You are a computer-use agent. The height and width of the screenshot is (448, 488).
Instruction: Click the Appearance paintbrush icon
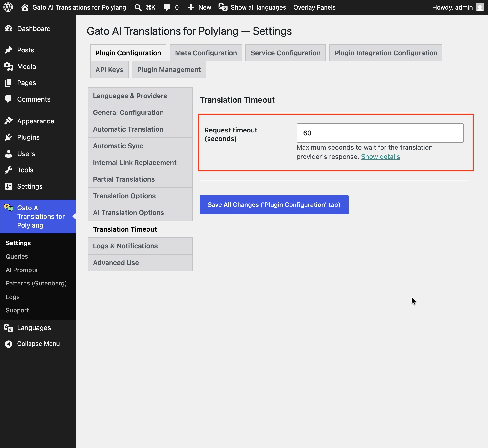click(9, 121)
